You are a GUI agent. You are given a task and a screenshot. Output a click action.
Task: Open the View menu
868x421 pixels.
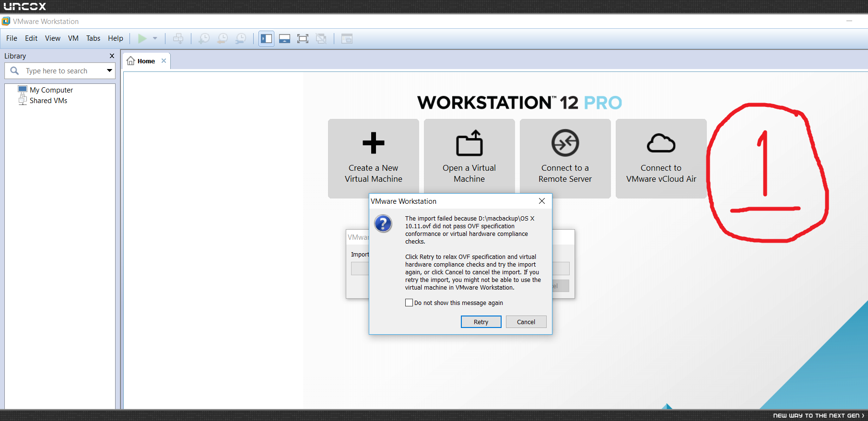point(53,38)
